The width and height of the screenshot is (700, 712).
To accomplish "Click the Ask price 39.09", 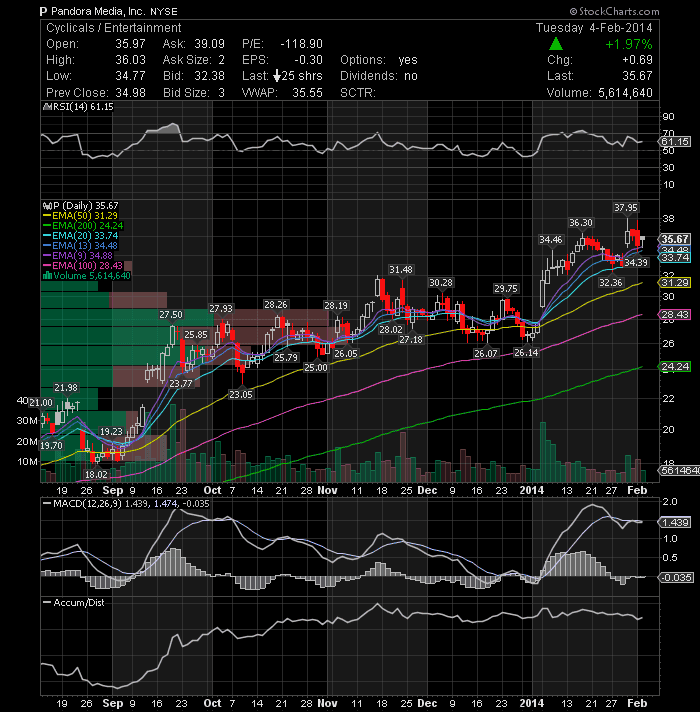I will point(209,44).
